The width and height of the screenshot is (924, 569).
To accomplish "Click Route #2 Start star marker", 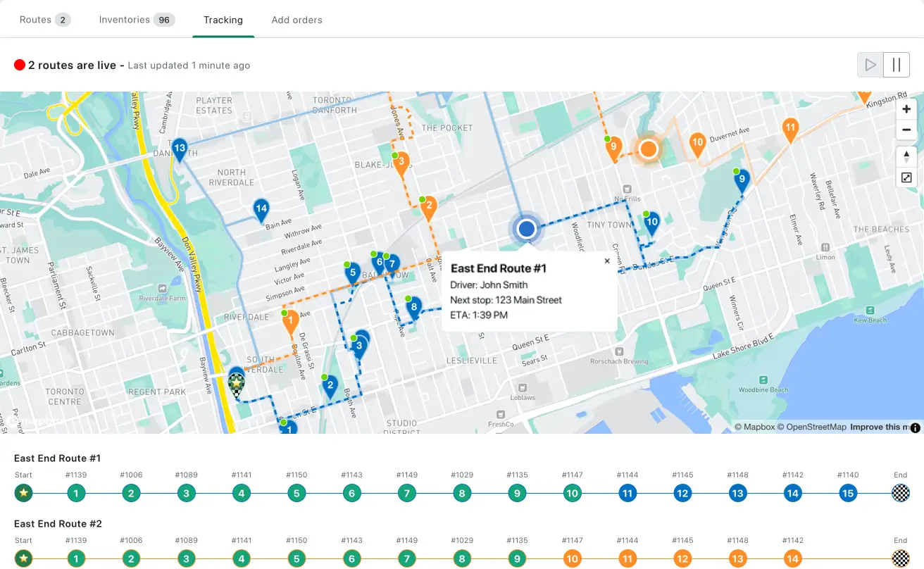I will pyautogui.click(x=23, y=558).
